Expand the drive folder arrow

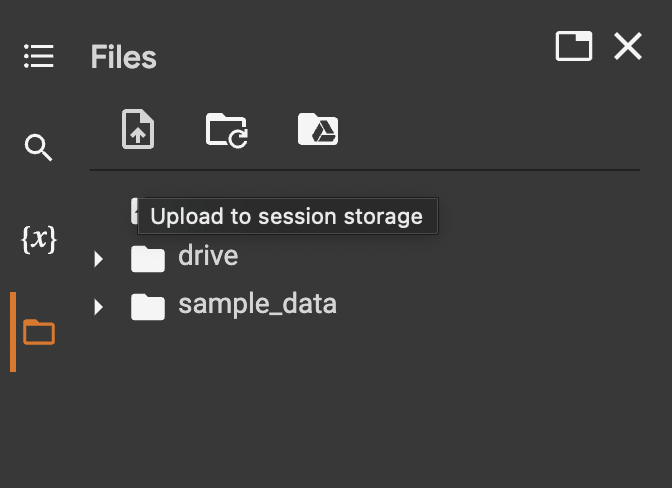tap(98, 260)
